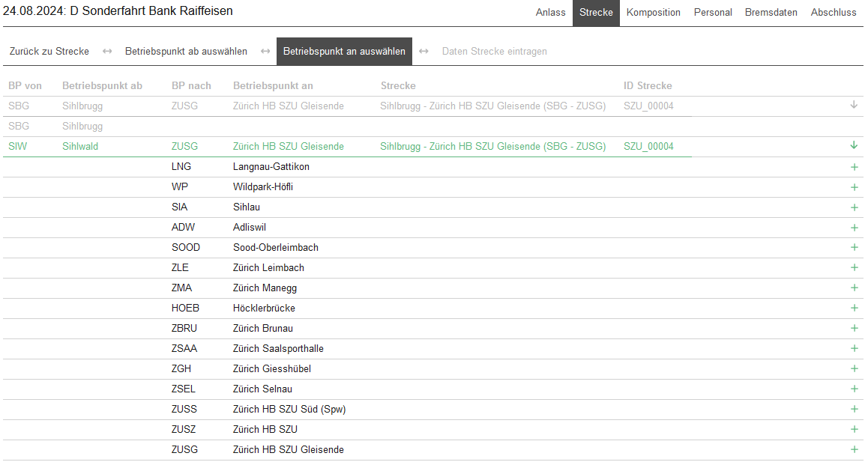Go to the Anlass tab
This screenshot has height=465, width=868.
point(551,13)
